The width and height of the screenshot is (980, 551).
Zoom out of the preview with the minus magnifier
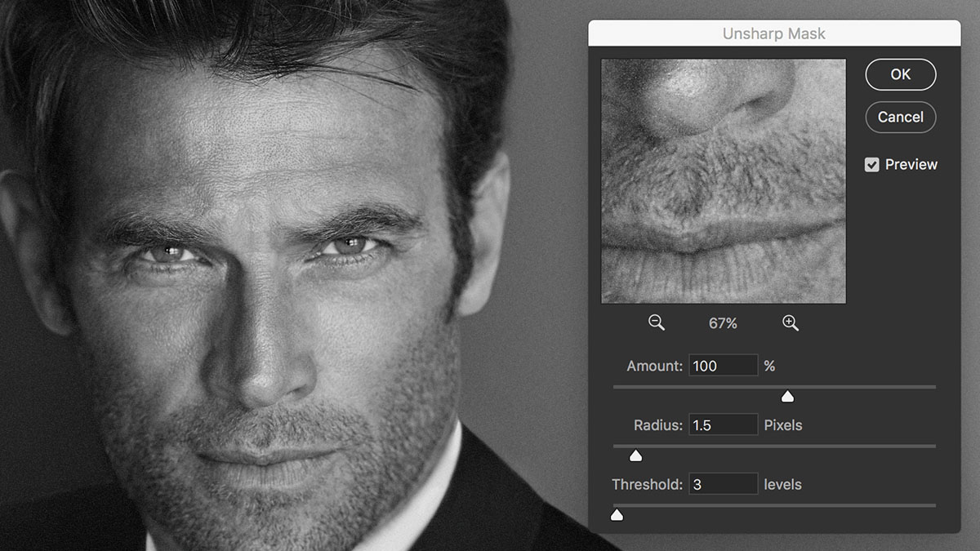[x=656, y=323]
